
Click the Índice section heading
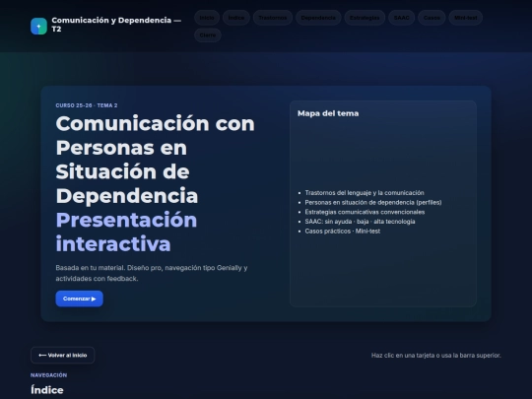(47, 390)
